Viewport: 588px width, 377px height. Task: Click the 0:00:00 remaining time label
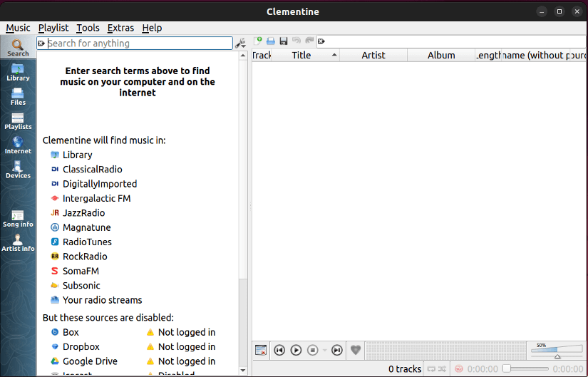(568, 369)
